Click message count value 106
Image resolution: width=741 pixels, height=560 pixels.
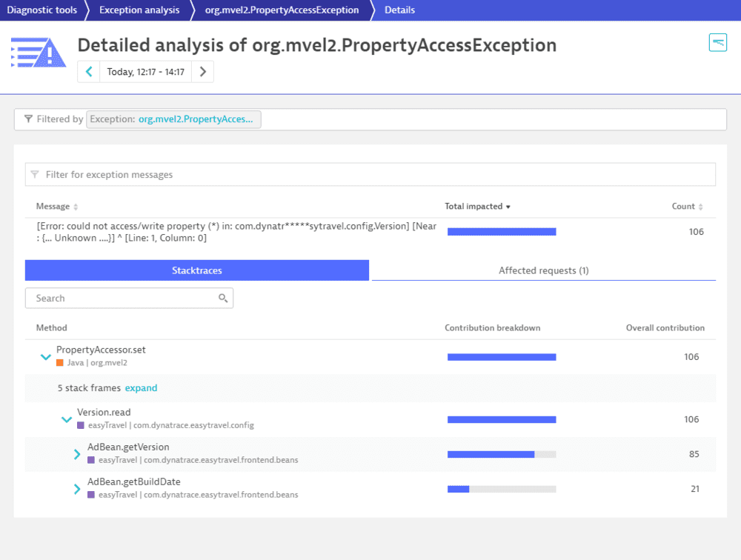696,232
